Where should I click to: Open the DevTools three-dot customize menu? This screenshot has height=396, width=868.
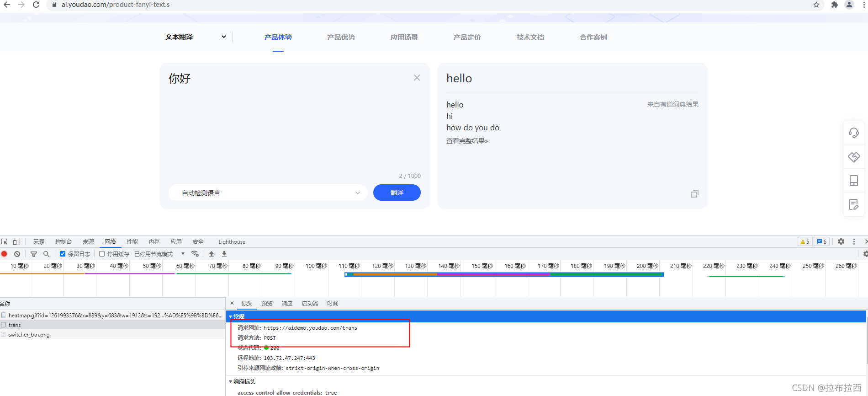pyautogui.click(x=854, y=242)
